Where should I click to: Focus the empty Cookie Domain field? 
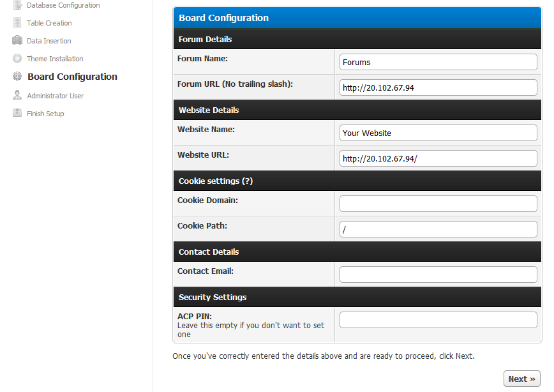click(438, 204)
